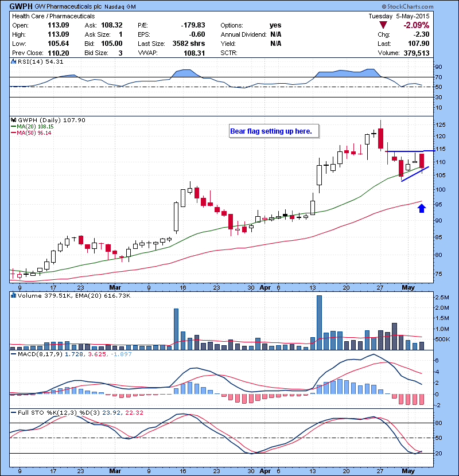Click the Volume panel bar icon
459x476 pixels.
13,295
